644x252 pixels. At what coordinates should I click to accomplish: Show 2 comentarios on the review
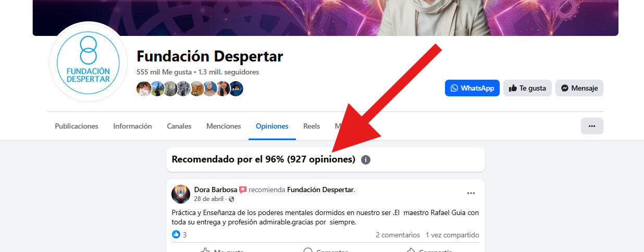point(398,235)
